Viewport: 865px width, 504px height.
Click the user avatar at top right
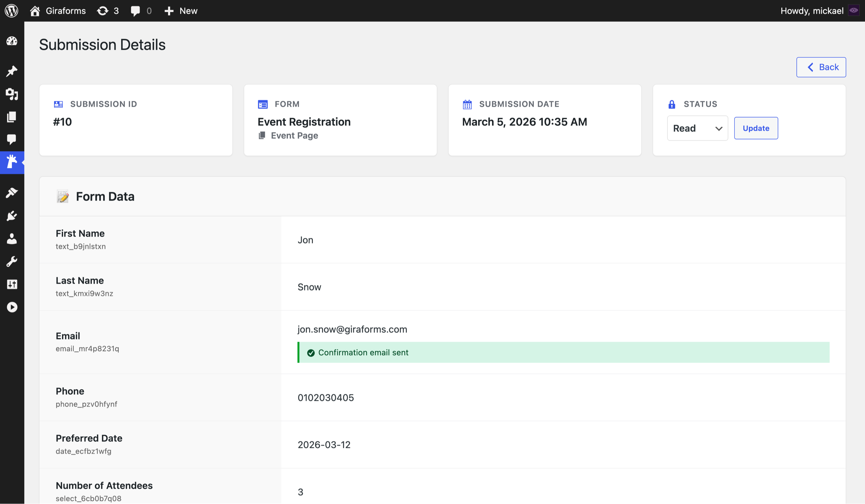854,10
